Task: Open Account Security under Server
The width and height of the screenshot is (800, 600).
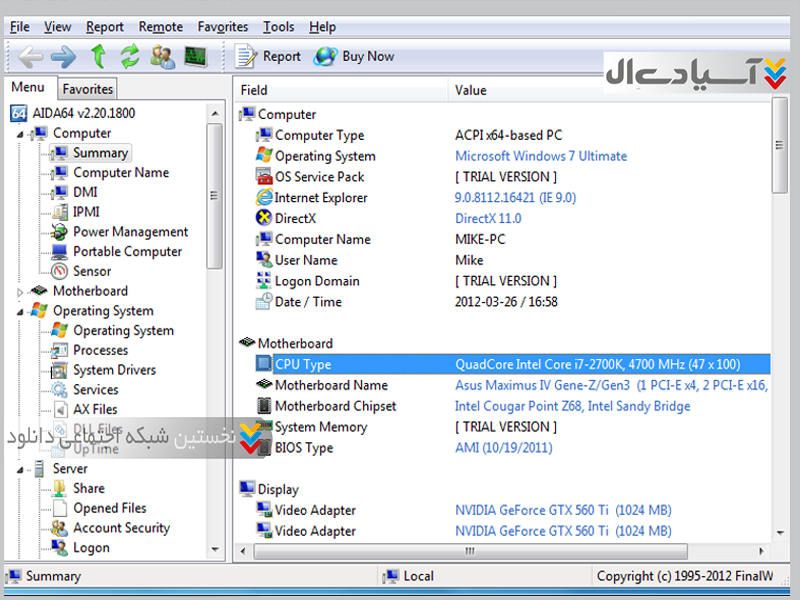Action: pos(121,528)
